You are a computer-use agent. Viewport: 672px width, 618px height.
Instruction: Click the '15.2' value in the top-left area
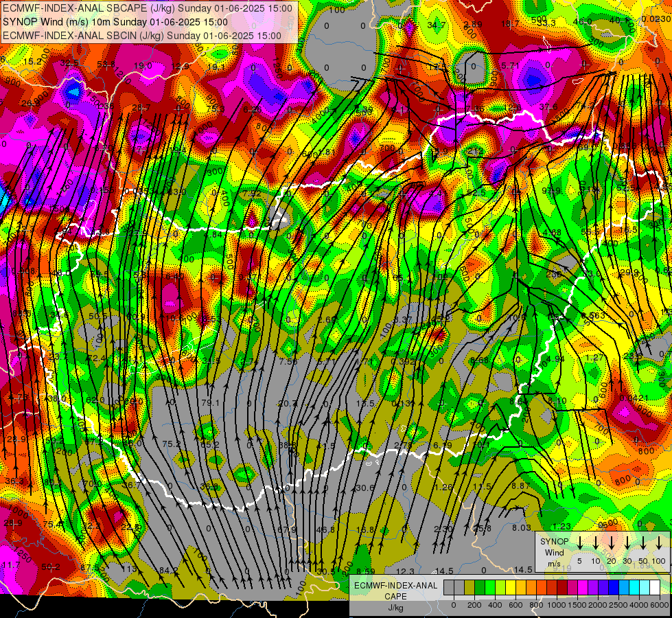pos(32,62)
